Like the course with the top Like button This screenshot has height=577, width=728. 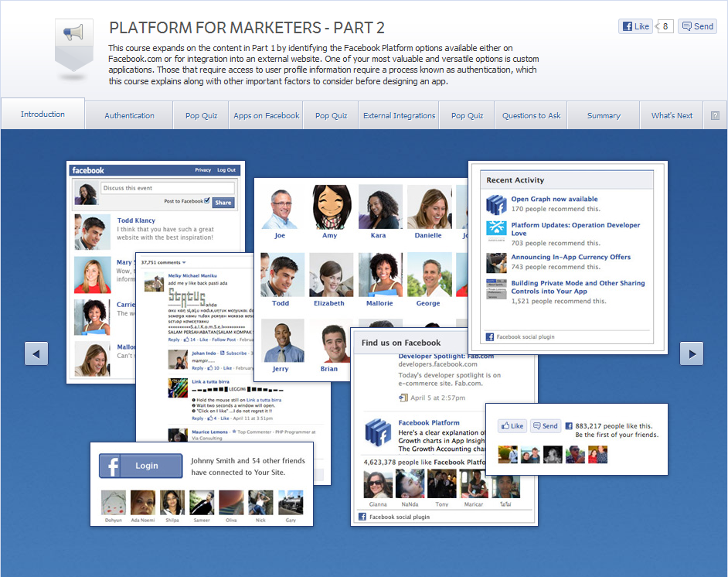coord(635,26)
